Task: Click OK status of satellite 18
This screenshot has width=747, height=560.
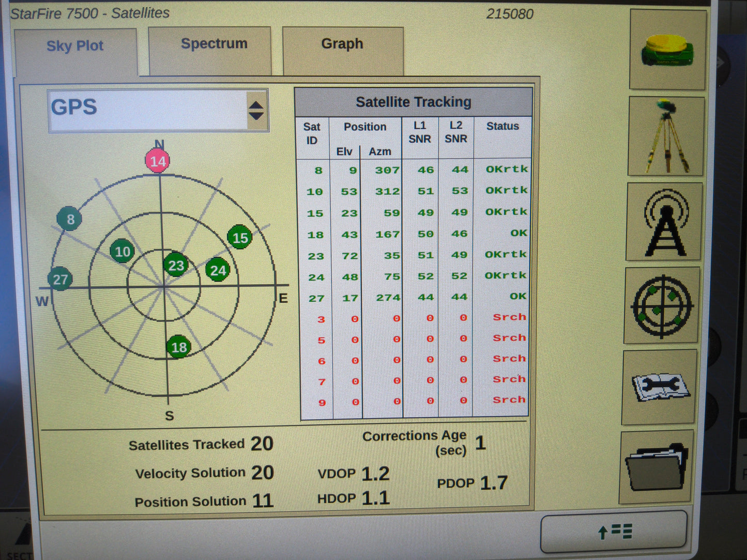Action: [x=519, y=233]
